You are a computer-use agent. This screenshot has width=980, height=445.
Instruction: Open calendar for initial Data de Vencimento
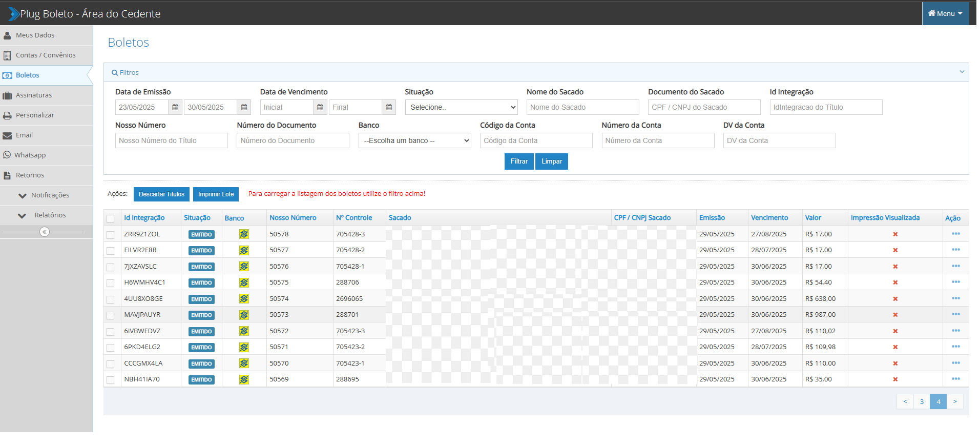click(x=320, y=107)
